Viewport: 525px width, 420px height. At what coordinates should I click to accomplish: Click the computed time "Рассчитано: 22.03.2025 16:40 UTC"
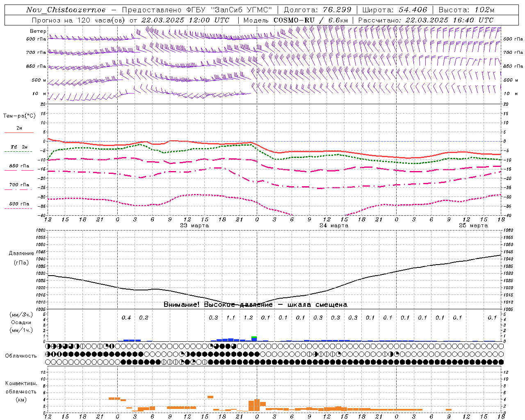pyautogui.click(x=426, y=20)
